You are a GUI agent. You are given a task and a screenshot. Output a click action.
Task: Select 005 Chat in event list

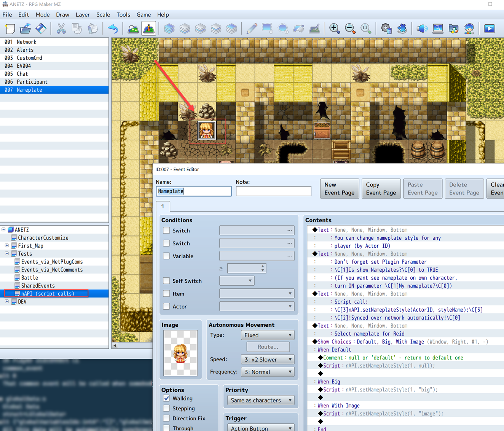pyautogui.click(x=54, y=74)
